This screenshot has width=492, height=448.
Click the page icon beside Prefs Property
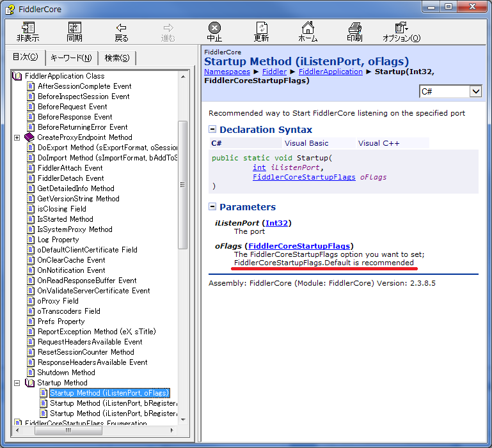(x=31, y=321)
